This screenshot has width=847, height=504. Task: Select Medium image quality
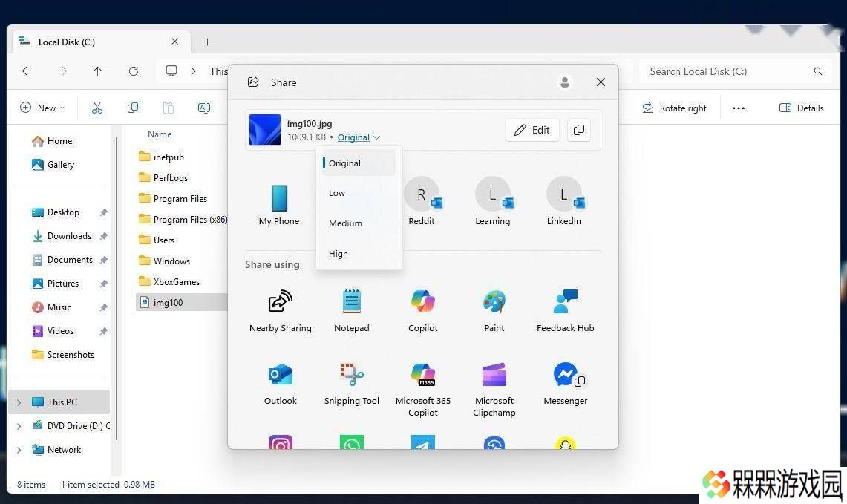click(x=359, y=223)
